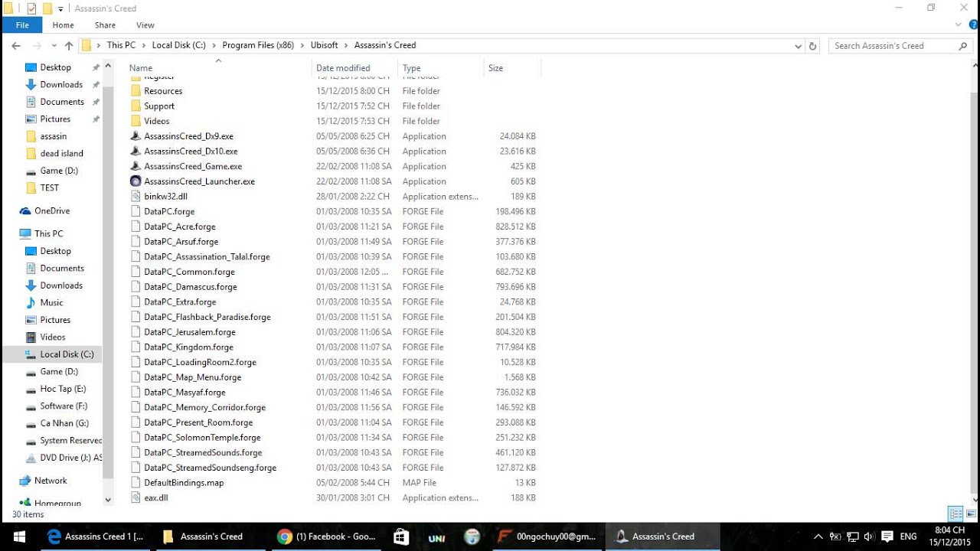Sort by Name column header

click(218, 68)
